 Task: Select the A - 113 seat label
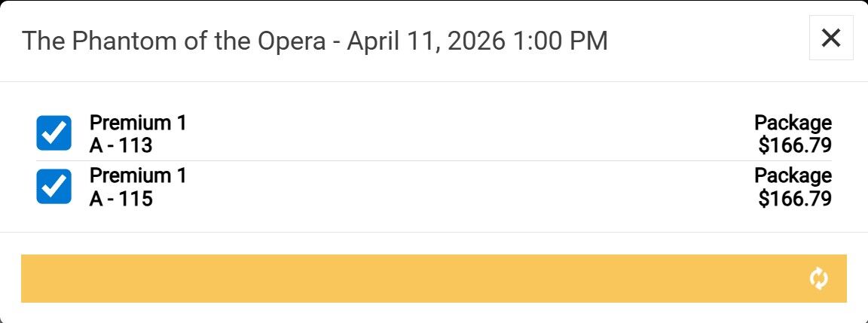coord(121,145)
